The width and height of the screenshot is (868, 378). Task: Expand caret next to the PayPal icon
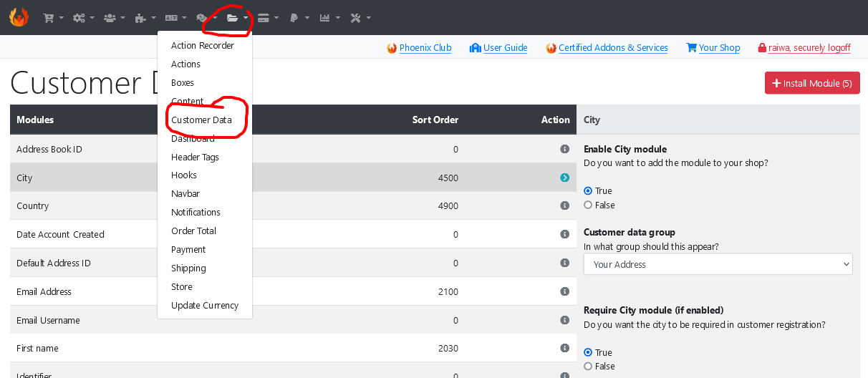pos(306,19)
